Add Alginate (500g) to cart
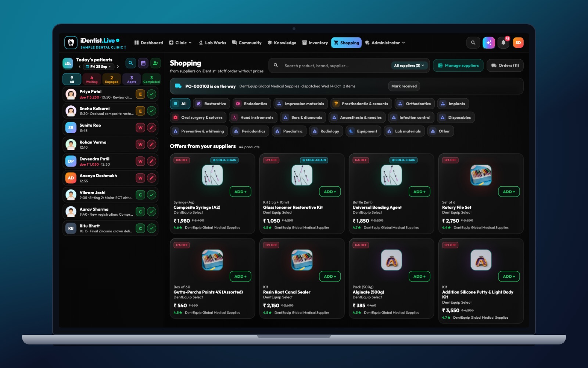588x368 pixels. click(x=419, y=276)
